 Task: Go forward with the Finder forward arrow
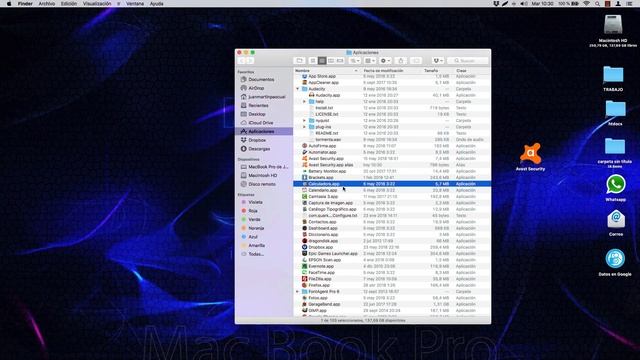click(250, 61)
